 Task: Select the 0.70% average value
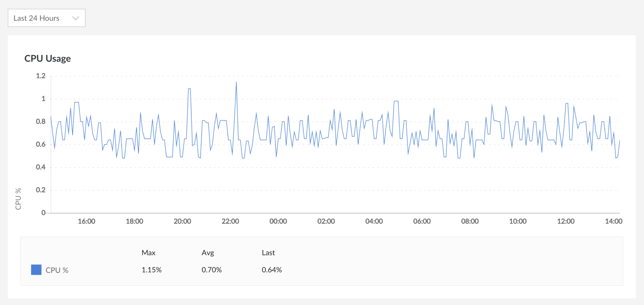[211, 270]
